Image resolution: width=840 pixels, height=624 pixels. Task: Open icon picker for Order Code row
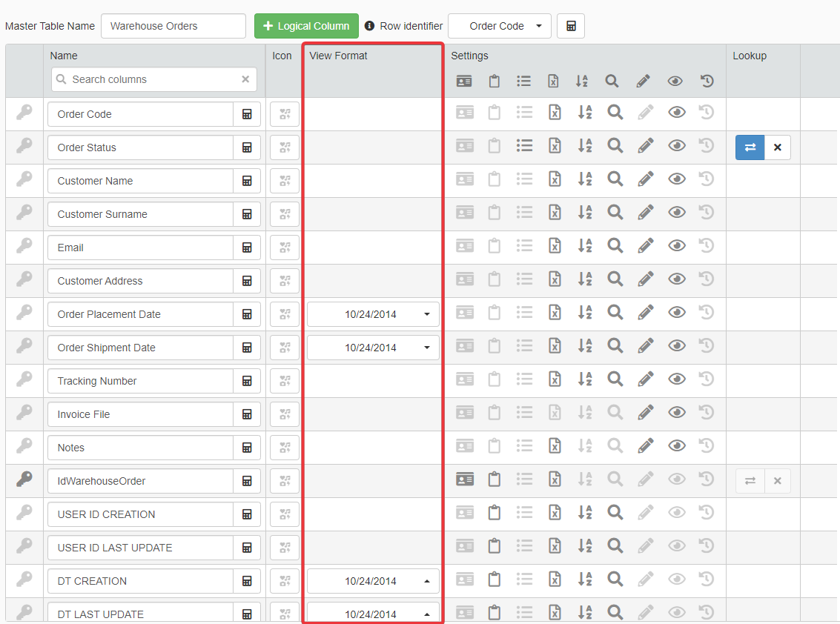coord(285,114)
